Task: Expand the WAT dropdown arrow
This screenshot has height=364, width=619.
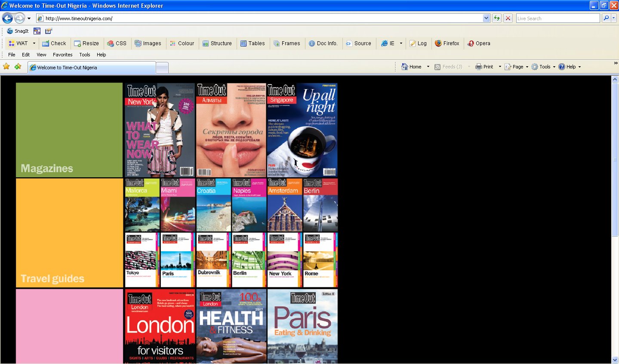Action: (x=34, y=43)
